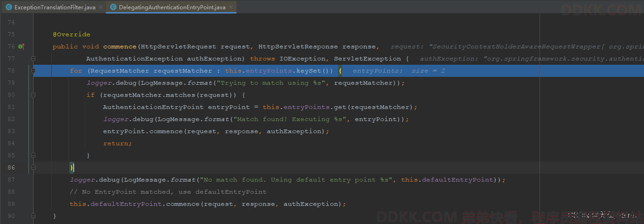Screen dimensions: 644x224
Task: Click the 'for' keyword on the highlighted line
Action: (x=76, y=71)
